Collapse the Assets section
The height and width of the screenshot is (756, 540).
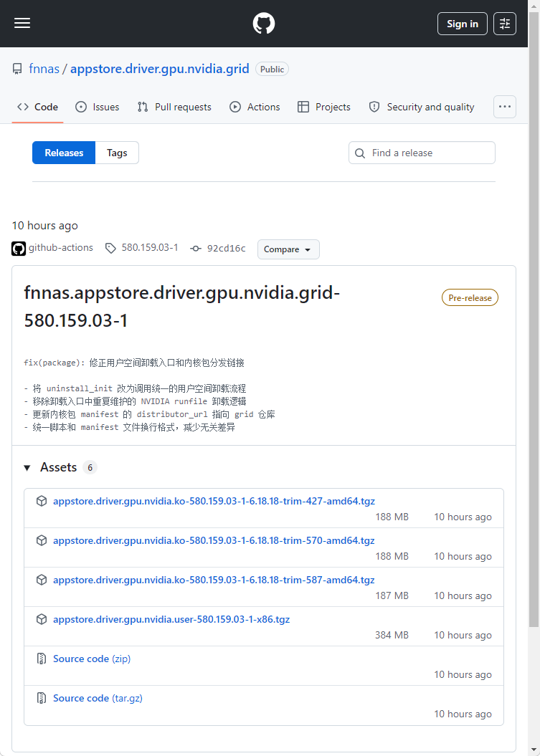point(27,468)
